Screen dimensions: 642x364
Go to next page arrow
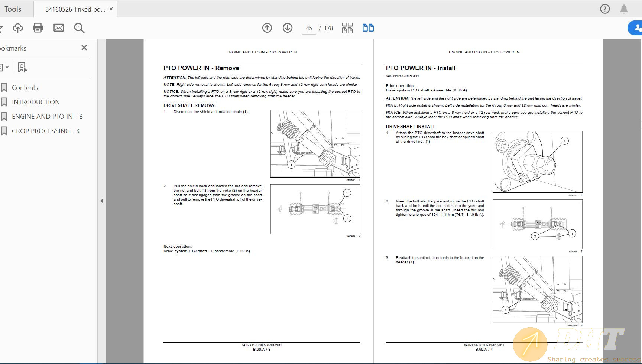pyautogui.click(x=288, y=28)
